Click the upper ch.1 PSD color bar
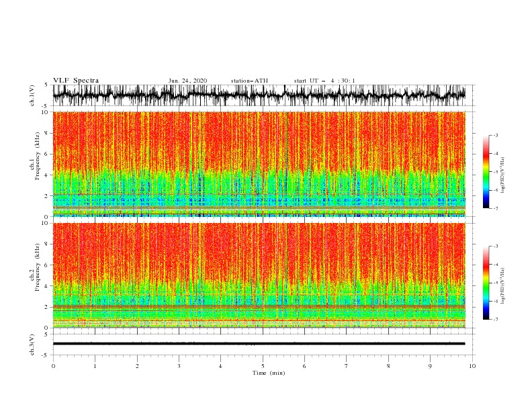532x411 pixels. 486,172
